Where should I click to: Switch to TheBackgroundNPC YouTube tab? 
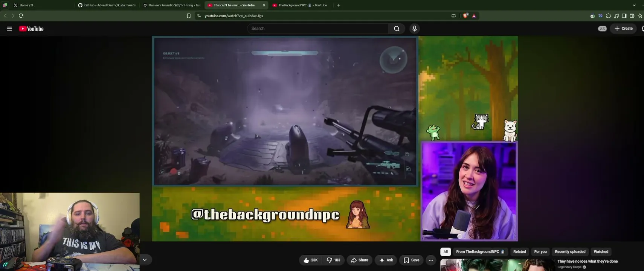301,5
